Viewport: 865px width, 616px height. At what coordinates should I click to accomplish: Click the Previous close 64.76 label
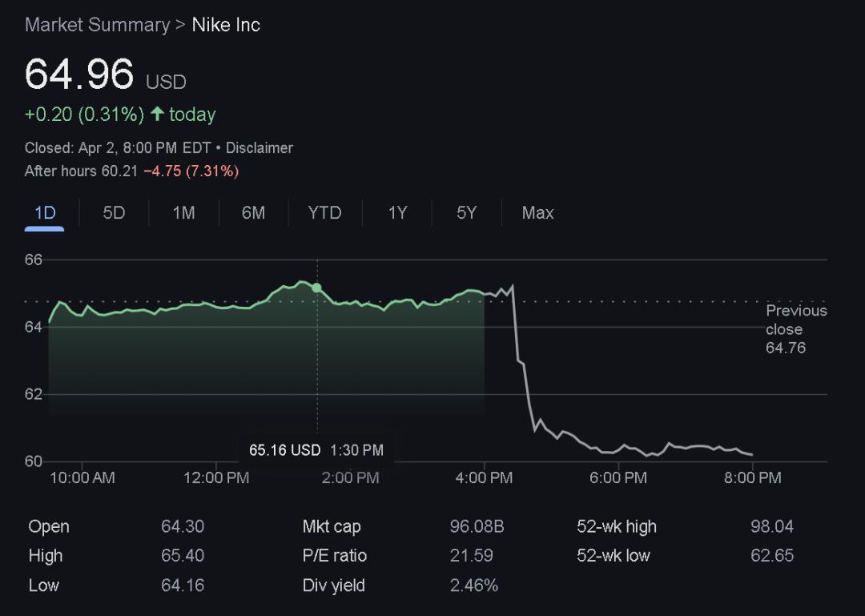[795, 329]
